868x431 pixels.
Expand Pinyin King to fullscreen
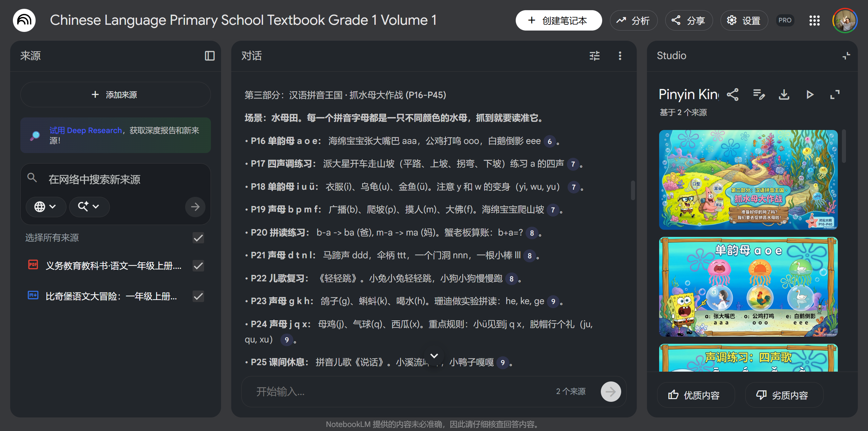point(834,95)
